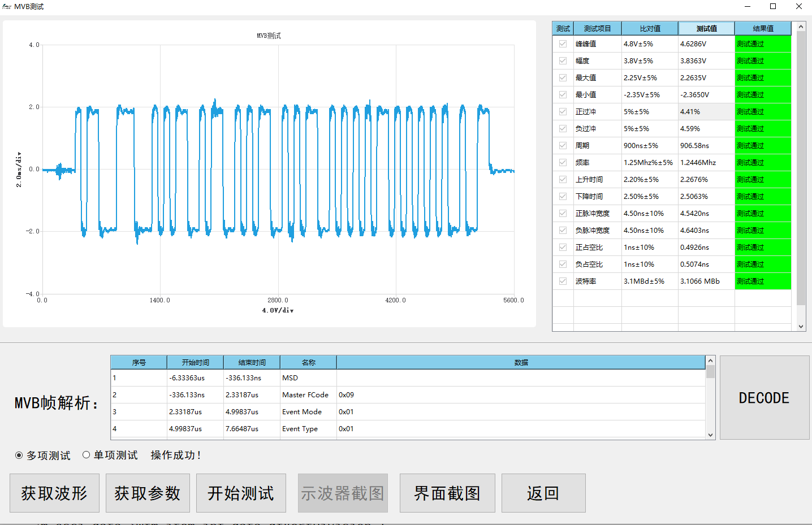Viewport: 812px width, 525px height.
Task: Take an interface screenshot via 界面截图
Action: point(447,493)
